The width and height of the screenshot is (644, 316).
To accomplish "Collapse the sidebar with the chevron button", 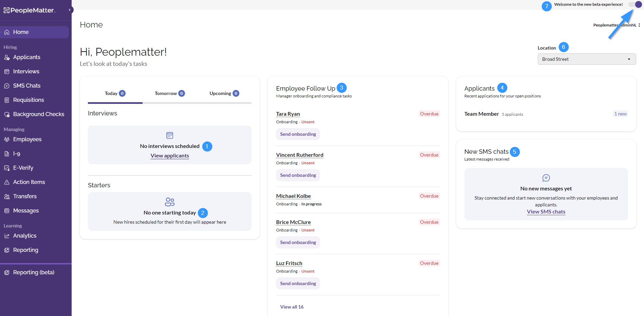I will pyautogui.click(x=70, y=10).
